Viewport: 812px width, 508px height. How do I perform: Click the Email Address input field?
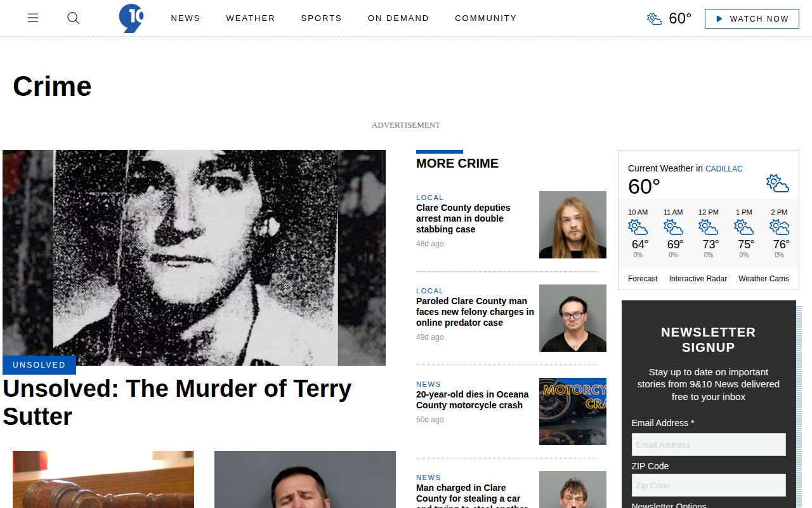pos(709,444)
